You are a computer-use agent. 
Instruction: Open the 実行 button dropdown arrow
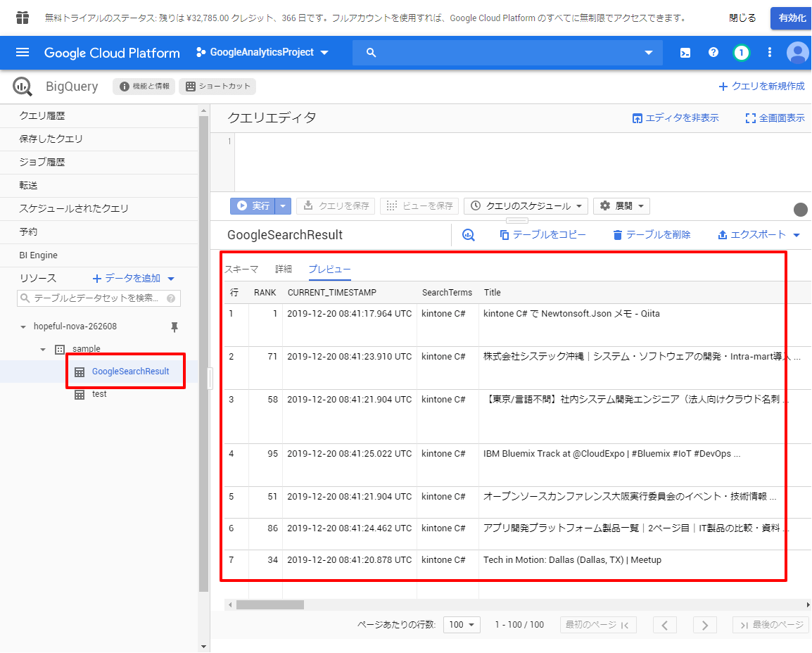pos(283,206)
